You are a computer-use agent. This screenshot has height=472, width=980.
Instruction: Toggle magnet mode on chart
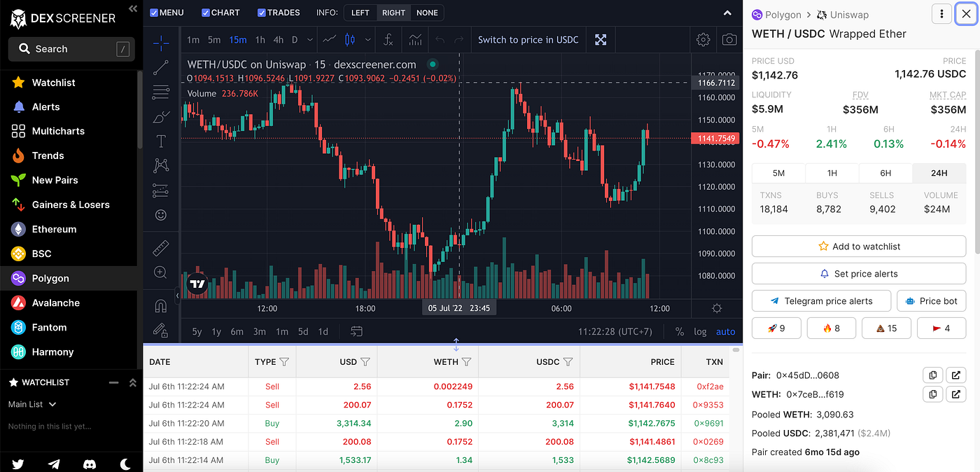point(161,305)
